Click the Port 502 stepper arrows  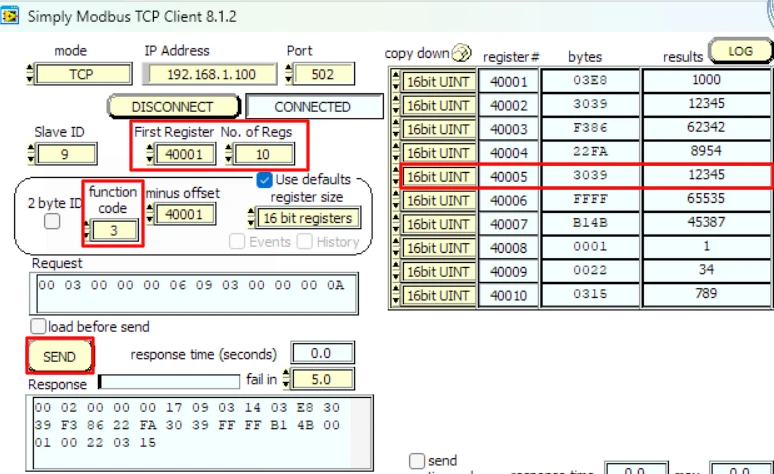pos(288,74)
